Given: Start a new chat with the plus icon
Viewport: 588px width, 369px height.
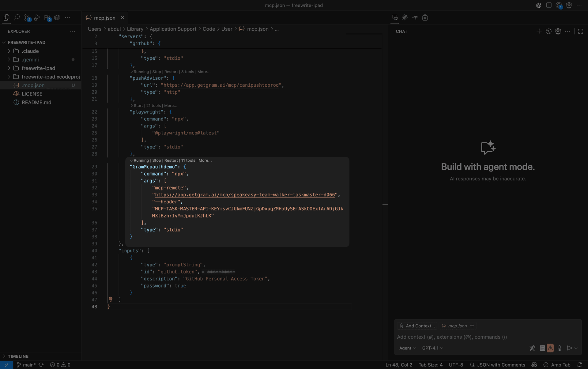Looking at the screenshot, I should [539, 31].
